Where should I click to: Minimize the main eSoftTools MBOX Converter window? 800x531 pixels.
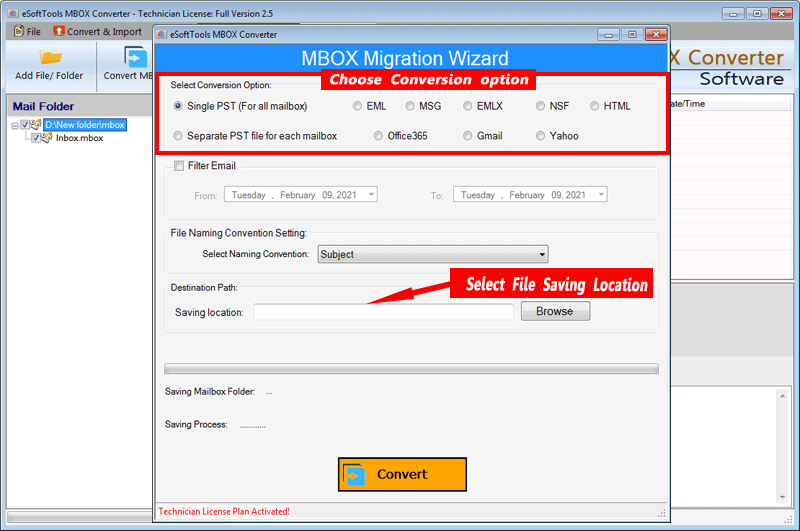tap(733, 14)
